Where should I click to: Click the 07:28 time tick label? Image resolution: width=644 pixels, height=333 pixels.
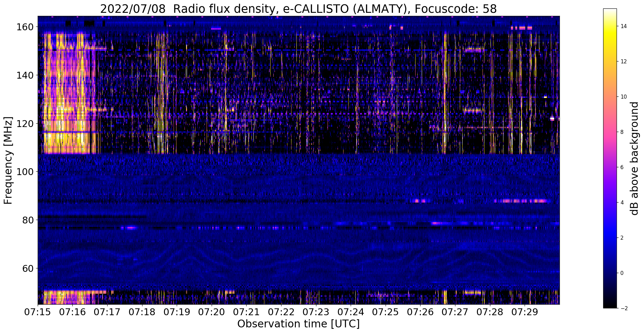coord(490,312)
